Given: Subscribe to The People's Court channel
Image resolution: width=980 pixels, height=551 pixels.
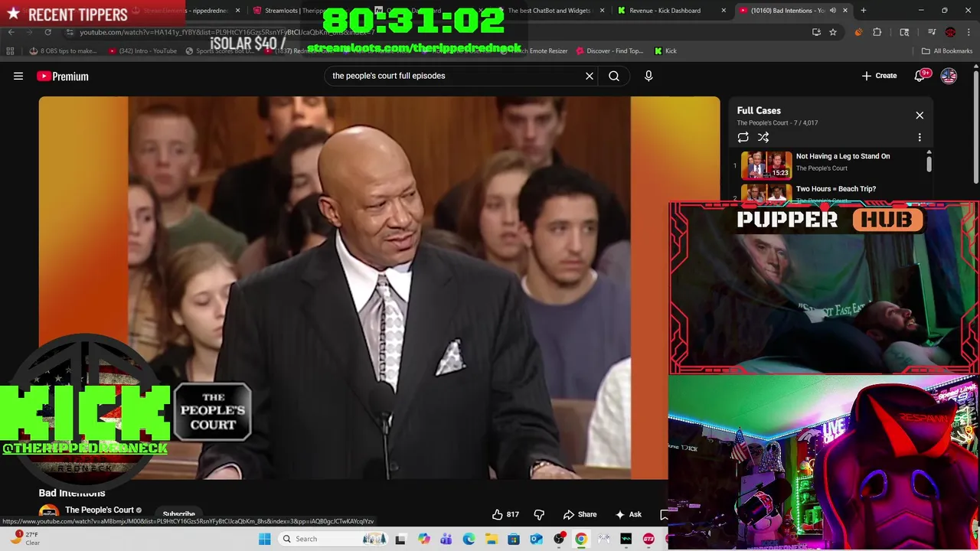Looking at the screenshot, I should (179, 514).
